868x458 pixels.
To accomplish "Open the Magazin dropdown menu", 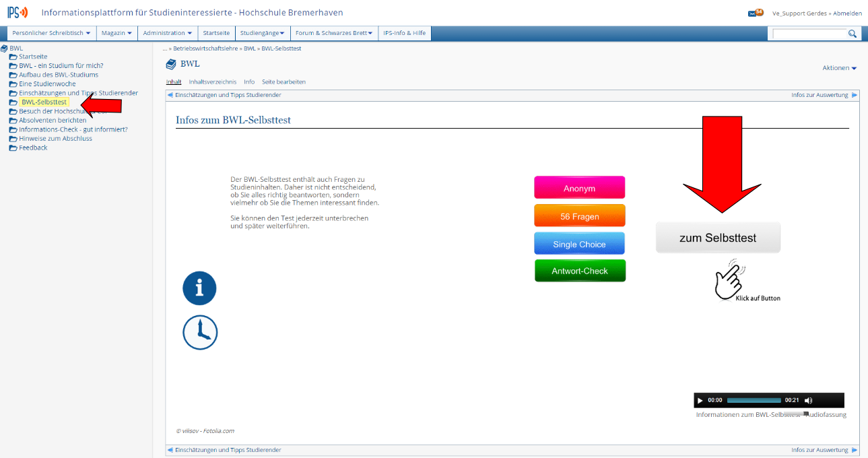I will pyautogui.click(x=116, y=33).
